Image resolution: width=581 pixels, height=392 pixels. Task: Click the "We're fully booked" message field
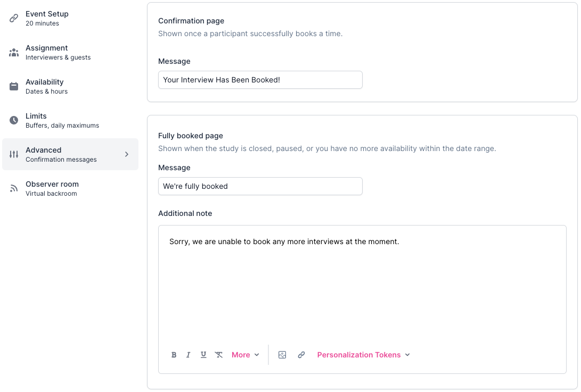pyautogui.click(x=260, y=186)
